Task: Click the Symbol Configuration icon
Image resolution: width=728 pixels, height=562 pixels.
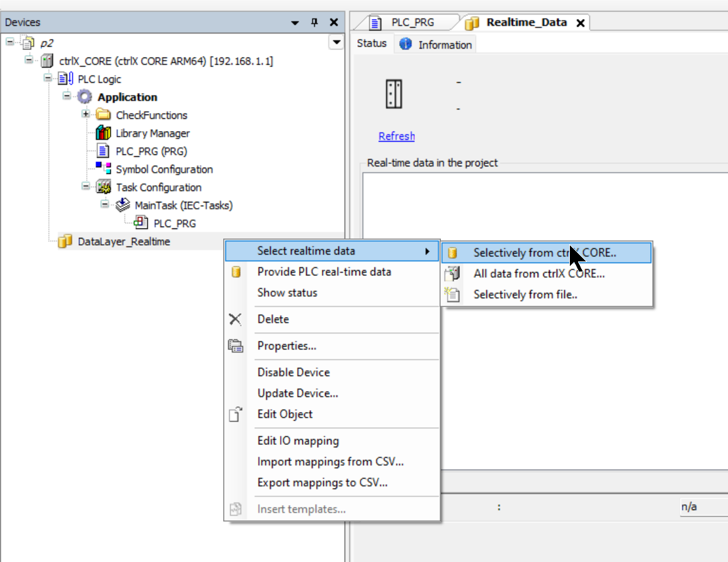Action: [x=103, y=168]
